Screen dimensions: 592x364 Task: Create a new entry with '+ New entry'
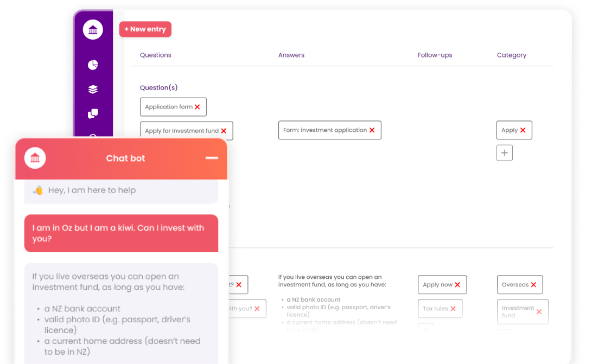click(145, 29)
